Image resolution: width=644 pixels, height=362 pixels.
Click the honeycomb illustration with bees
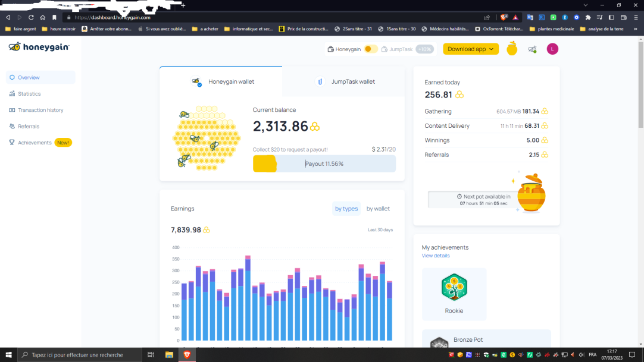pyautogui.click(x=206, y=138)
